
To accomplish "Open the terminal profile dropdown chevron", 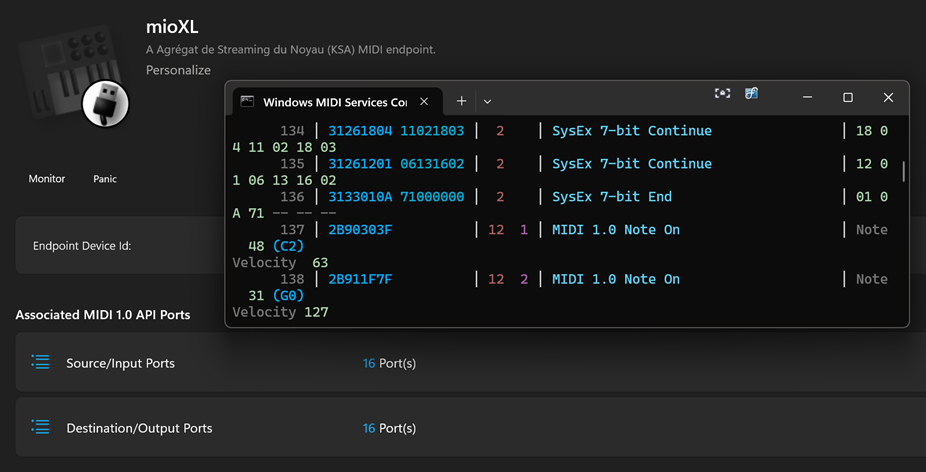I will (487, 101).
